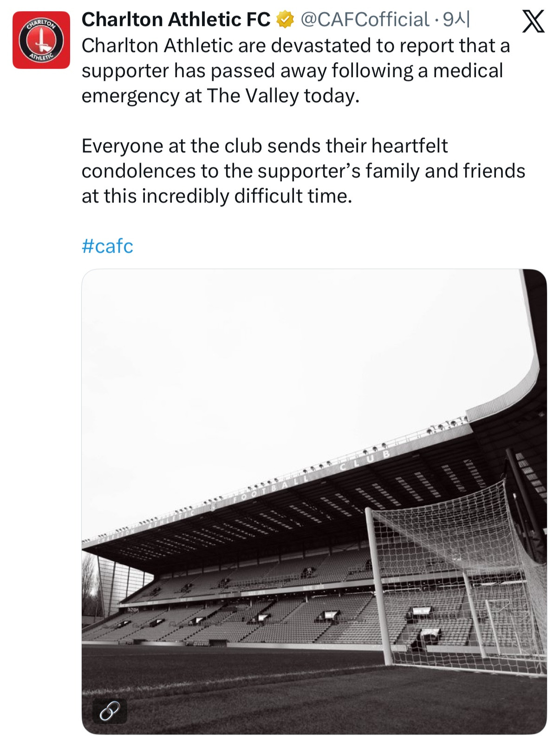Open the post's 9시 timestamp
Viewport: 560px width, 741px height.
pyautogui.click(x=456, y=20)
